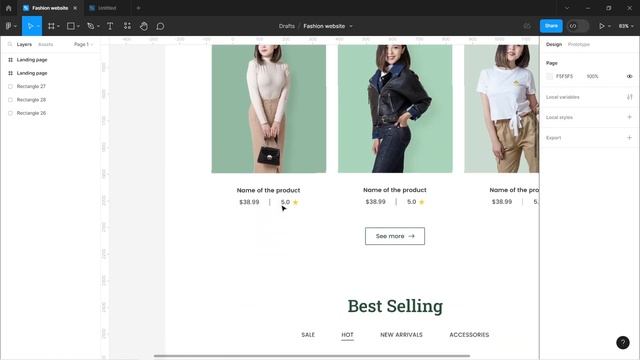Expand Move tools dropdown arrow

tap(38, 26)
